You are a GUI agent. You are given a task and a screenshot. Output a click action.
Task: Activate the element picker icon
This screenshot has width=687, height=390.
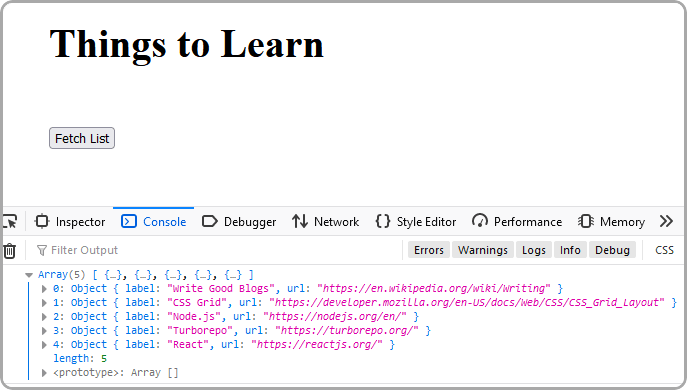10,222
